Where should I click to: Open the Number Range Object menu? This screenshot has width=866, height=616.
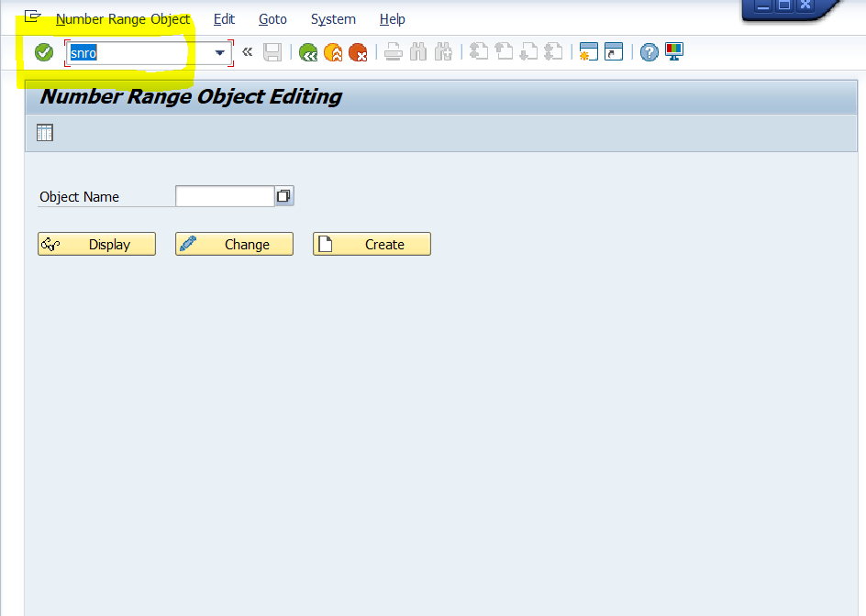click(123, 19)
